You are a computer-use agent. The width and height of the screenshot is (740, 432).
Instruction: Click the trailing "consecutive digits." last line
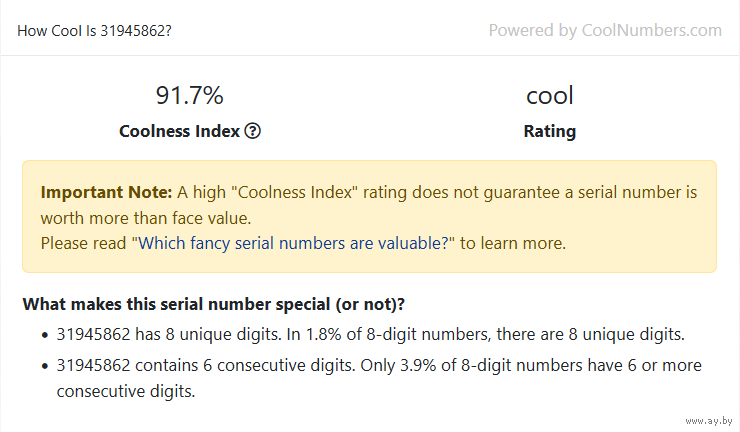click(x=126, y=391)
